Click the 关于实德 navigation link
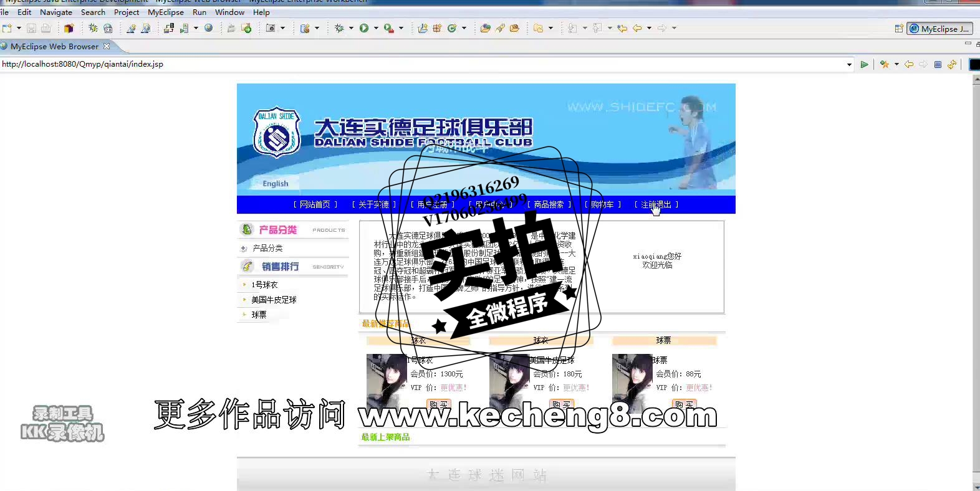 point(374,204)
